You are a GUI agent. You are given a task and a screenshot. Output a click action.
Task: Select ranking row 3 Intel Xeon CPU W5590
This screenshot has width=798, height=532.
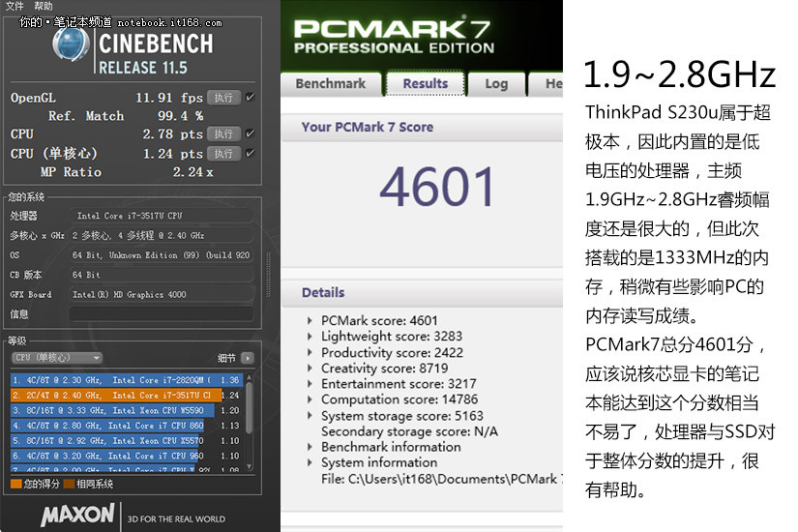tap(126, 410)
